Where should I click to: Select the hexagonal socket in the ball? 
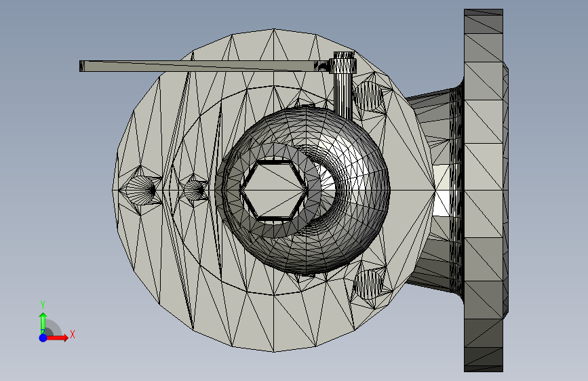[273, 190]
